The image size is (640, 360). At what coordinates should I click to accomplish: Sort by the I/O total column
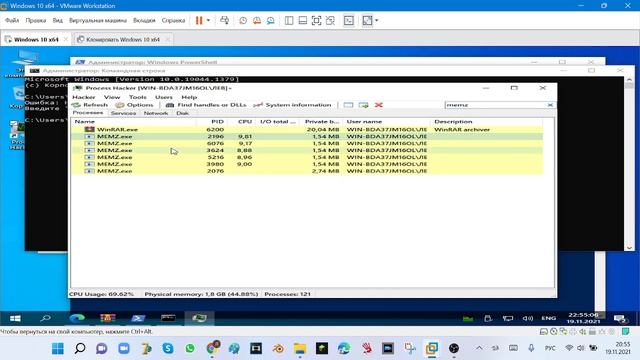(278, 122)
